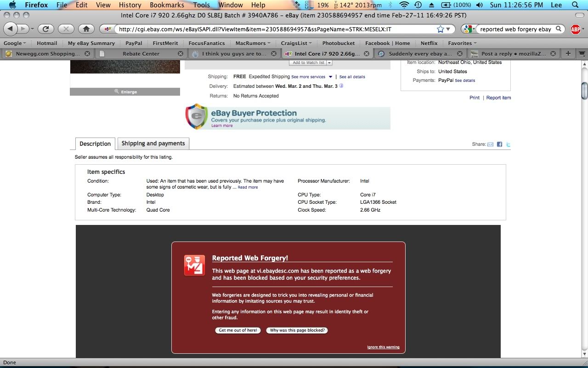Open the Tools menu
The image size is (588, 368).
201,5
